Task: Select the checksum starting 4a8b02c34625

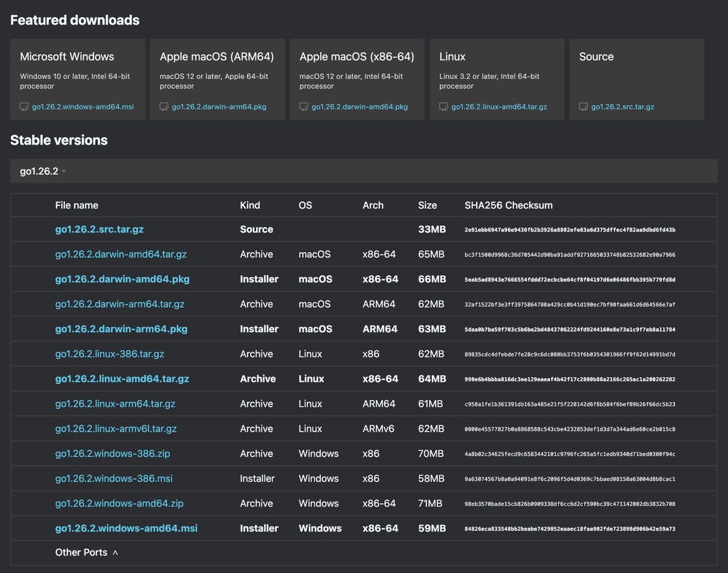Action: (x=570, y=454)
